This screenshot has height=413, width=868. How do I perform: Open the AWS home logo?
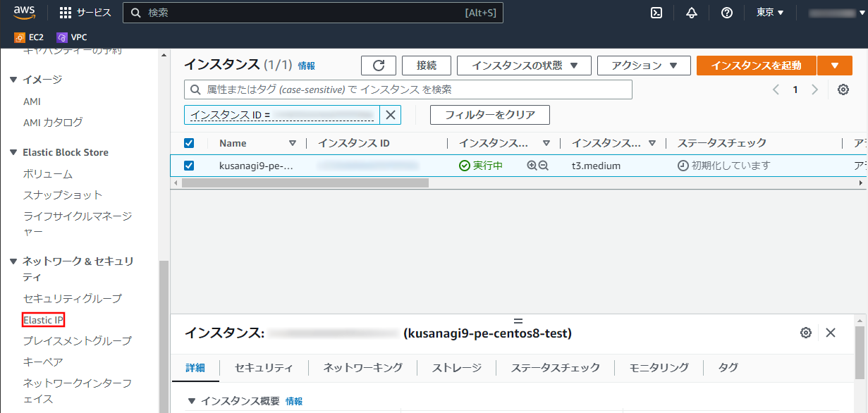tap(25, 12)
